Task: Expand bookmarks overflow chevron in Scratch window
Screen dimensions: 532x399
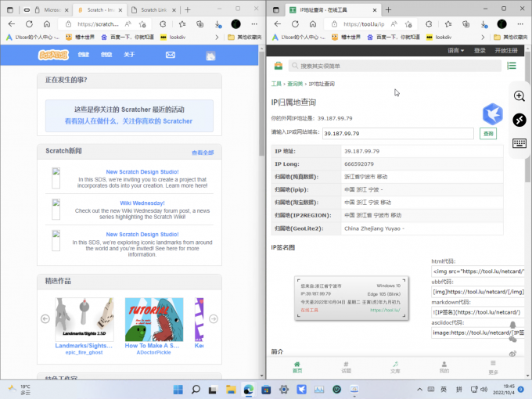Action: 217,37
